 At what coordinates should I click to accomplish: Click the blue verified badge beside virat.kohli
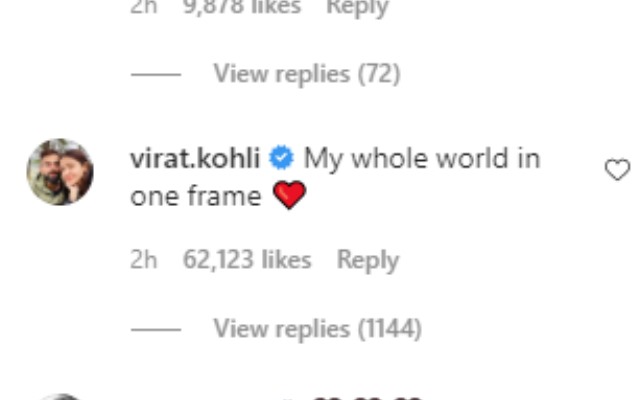click(x=281, y=158)
